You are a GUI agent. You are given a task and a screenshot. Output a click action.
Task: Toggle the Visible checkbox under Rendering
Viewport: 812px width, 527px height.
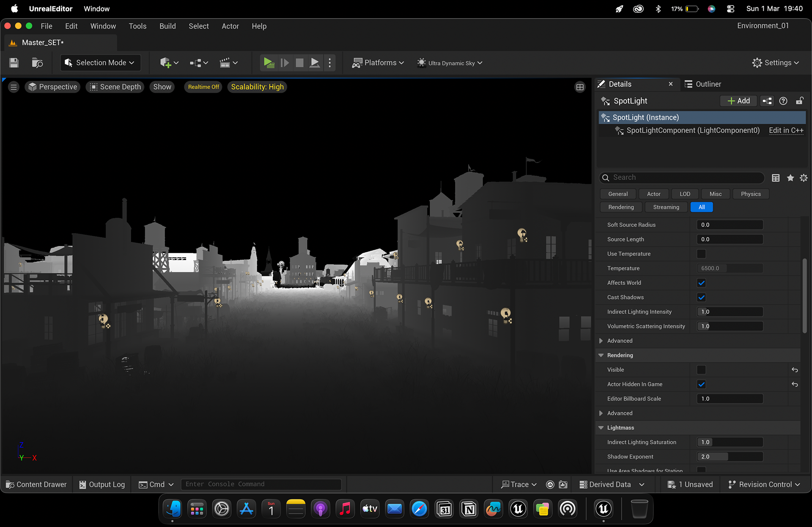701,370
